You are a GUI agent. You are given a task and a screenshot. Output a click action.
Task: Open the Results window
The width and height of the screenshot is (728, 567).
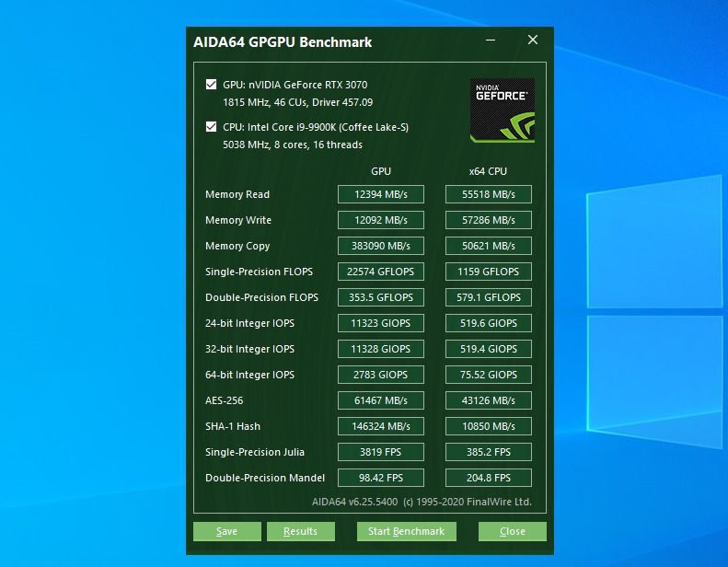click(300, 531)
